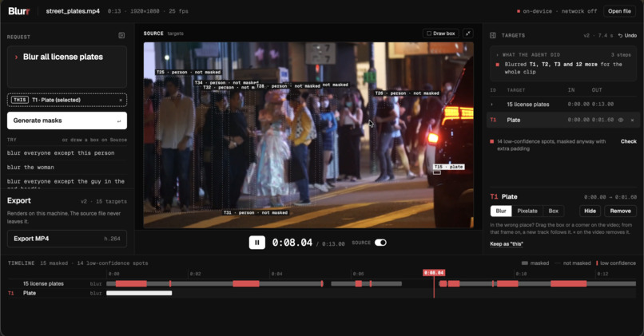Click the fullscreen icon beside Draw box
This screenshot has width=644, height=336.
click(x=467, y=34)
